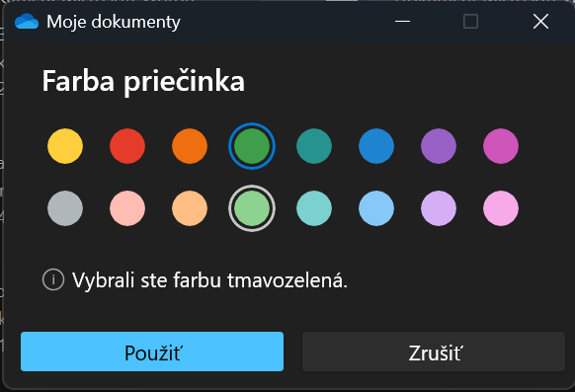Choose the red folder color

127,146
